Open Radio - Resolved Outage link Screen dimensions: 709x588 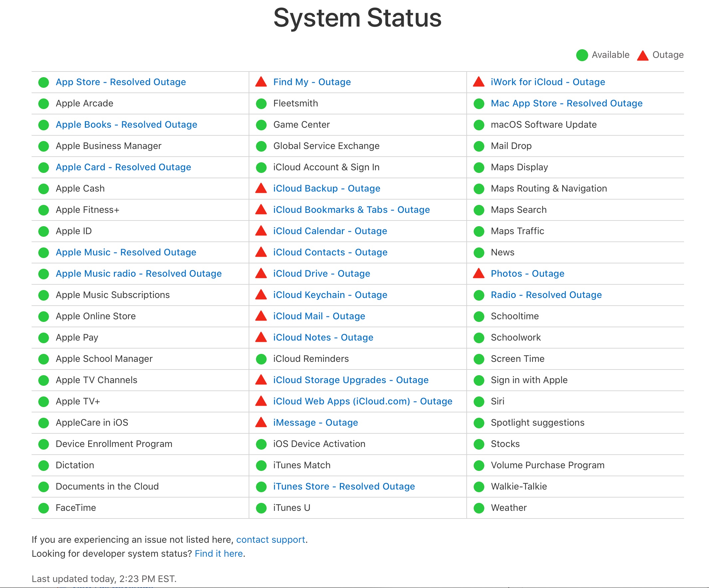pyautogui.click(x=546, y=295)
